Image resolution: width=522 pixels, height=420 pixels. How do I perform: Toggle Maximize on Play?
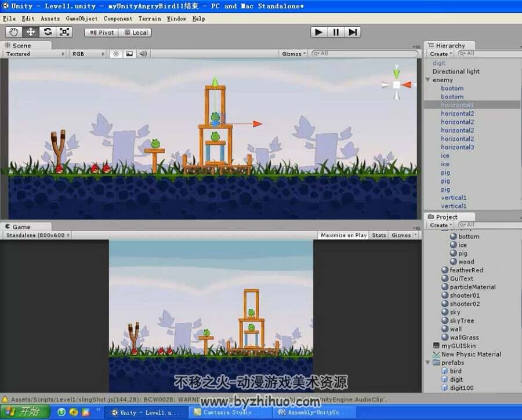tap(343, 235)
